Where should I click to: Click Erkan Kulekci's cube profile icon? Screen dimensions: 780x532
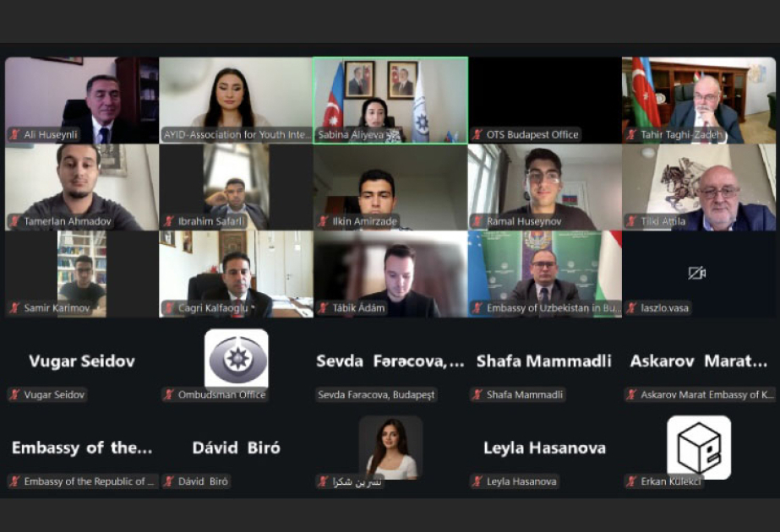pos(699,447)
